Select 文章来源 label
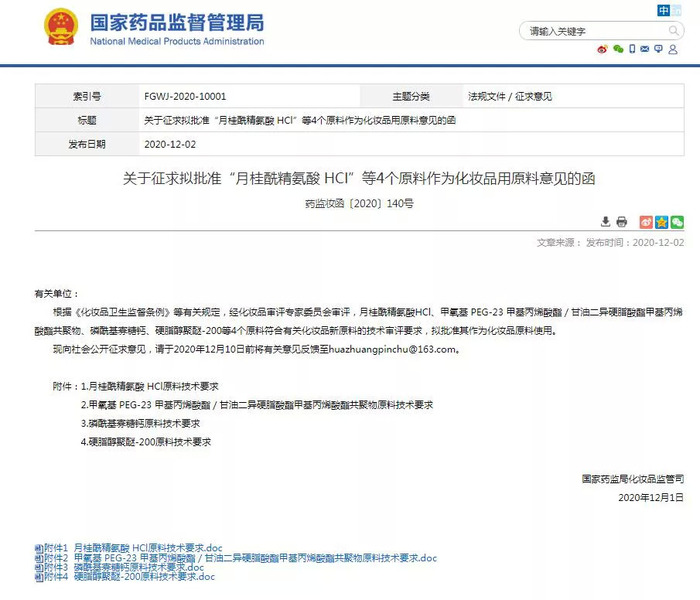The width and height of the screenshot is (700, 600). coord(558,242)
